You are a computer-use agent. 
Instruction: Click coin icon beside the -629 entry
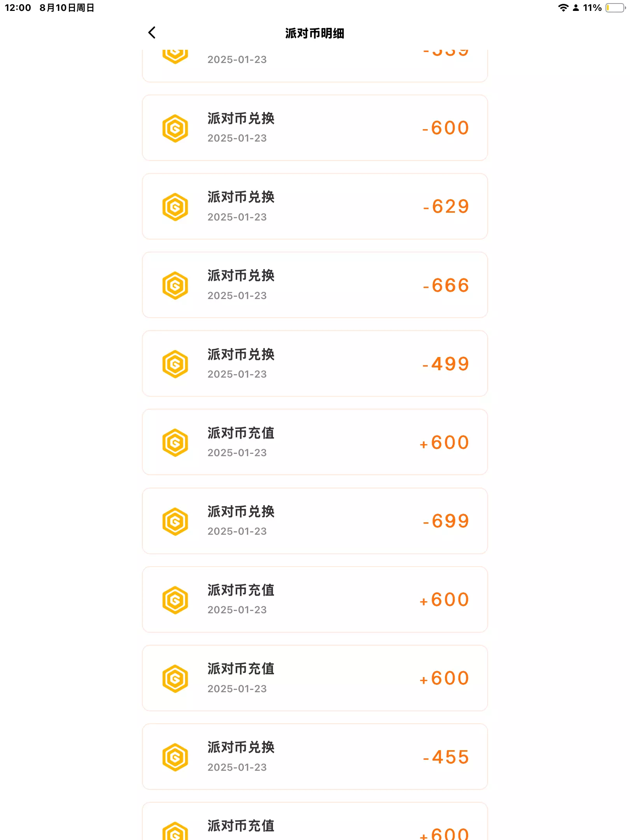pyautogui.click(x=175, y=207)
